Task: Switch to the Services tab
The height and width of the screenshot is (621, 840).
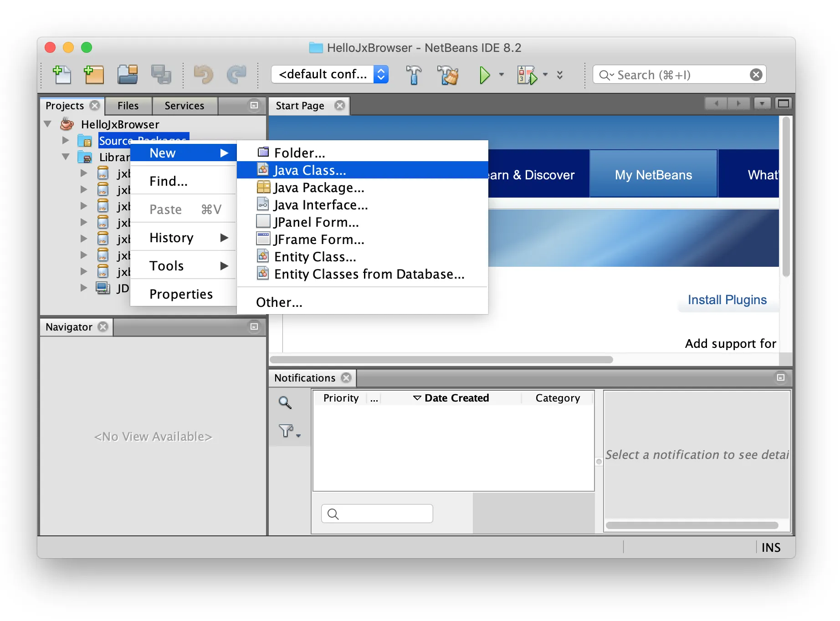Action: pyautogui.click(x=184, y=106)
